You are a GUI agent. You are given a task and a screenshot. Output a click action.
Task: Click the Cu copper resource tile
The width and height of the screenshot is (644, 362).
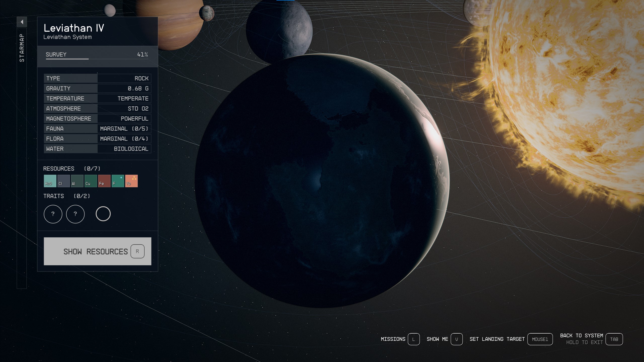click(x=91, y=181)
